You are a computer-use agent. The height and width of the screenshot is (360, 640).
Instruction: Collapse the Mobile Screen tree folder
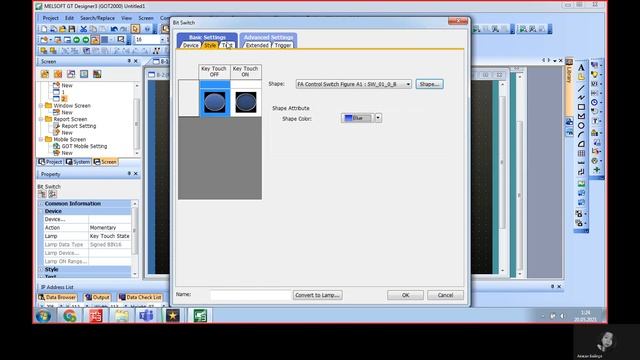[41, 140]
